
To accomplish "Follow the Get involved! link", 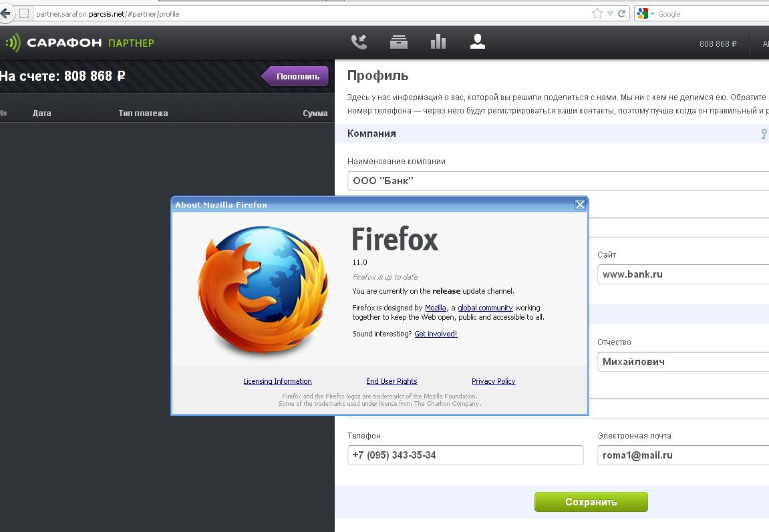I will coord(436,334).
